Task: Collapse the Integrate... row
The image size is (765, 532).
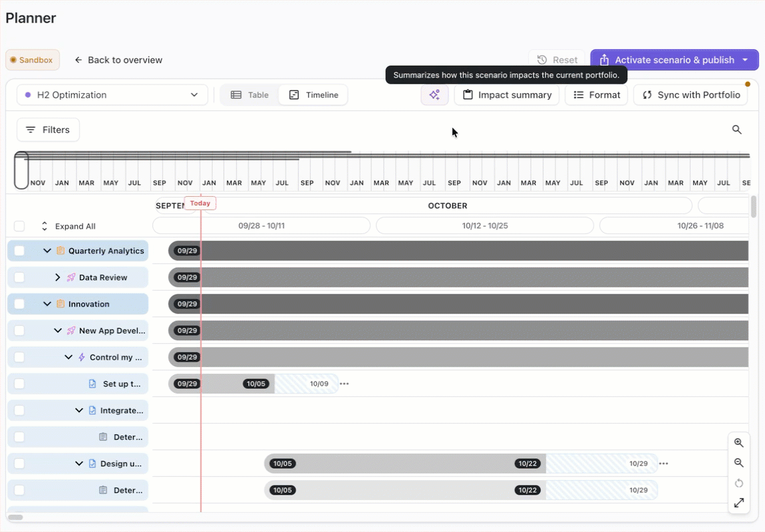Action: pos(79,410)
